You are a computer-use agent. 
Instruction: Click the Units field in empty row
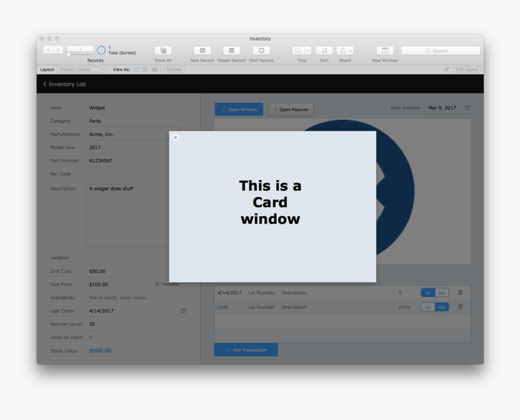point(405,307)
